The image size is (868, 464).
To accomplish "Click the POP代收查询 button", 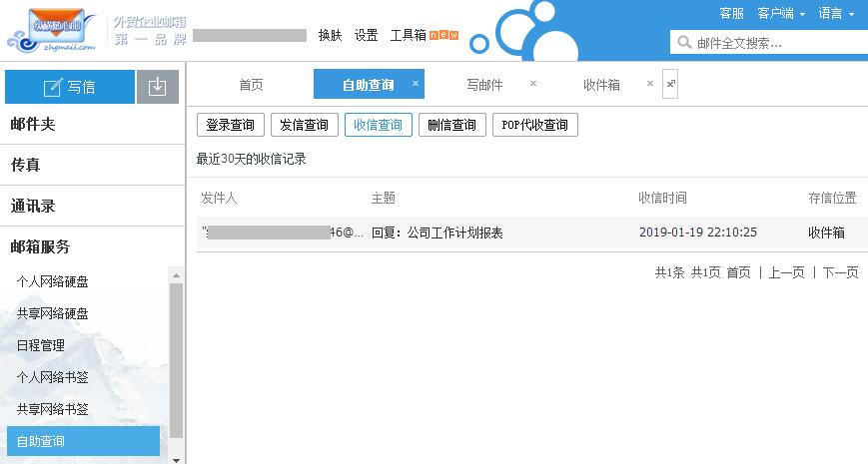I will point(534,125).
